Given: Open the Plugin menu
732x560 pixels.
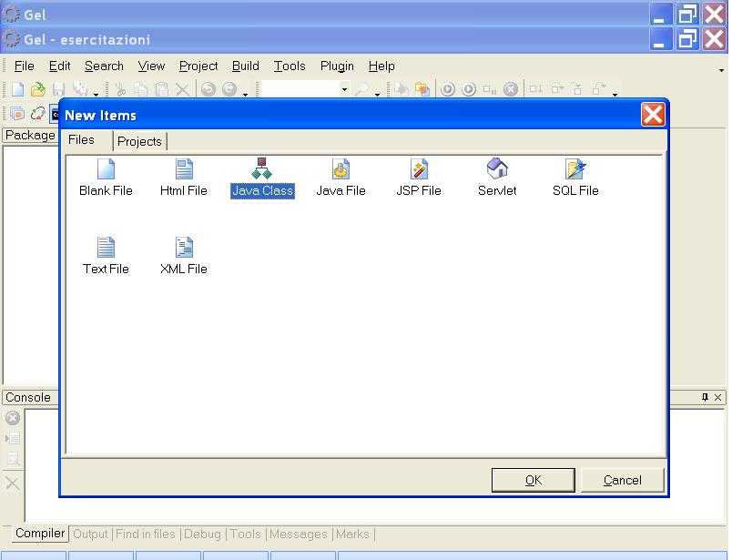Looking at the screenshot, I should (337, 66).
